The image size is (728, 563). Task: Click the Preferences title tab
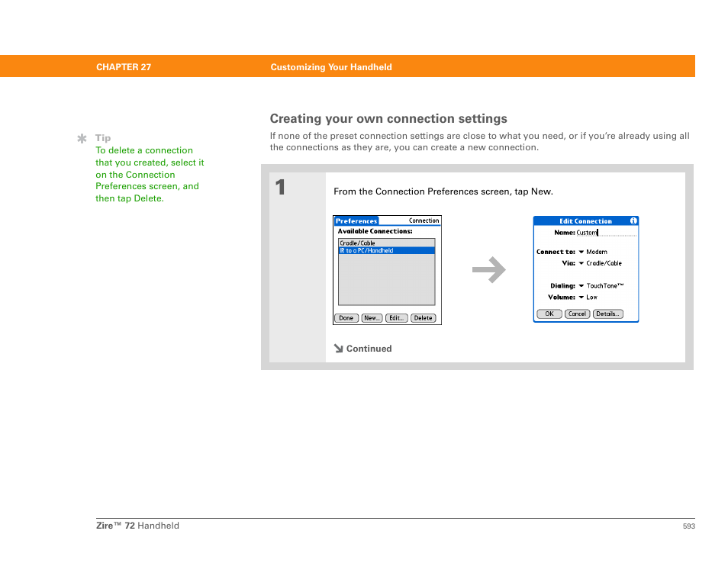356,221
